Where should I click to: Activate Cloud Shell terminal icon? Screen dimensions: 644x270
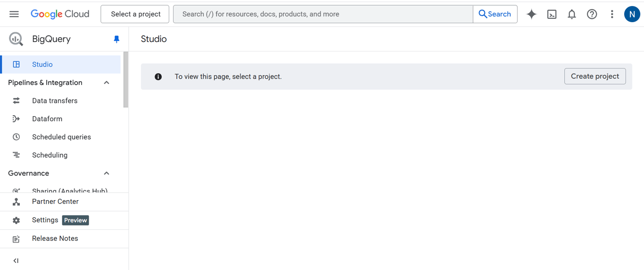click(x=552, y=14)
